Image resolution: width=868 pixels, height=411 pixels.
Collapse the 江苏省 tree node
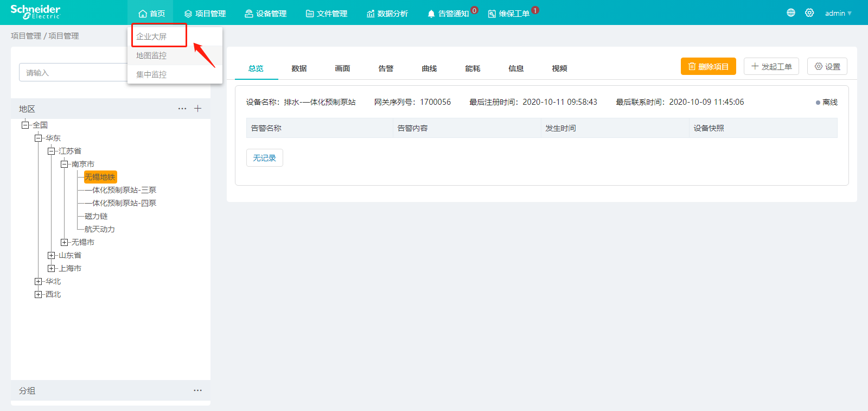[x=51, y=151]
